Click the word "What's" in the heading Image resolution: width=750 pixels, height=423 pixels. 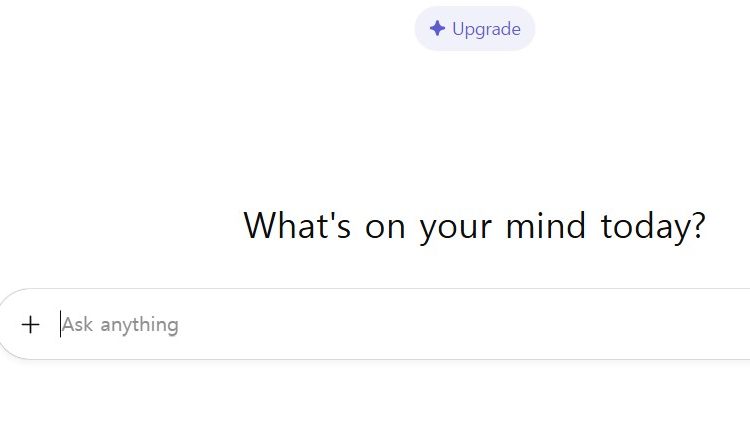click(x=297, y=225)
